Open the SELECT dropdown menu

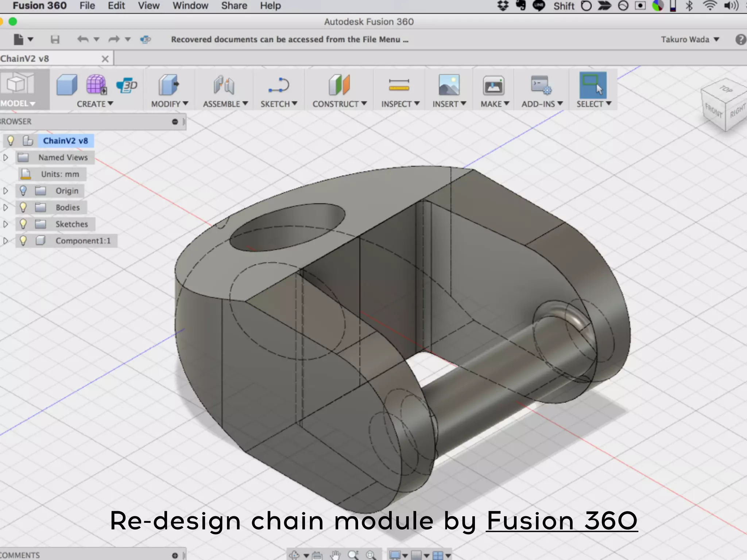(x=594, y=104)
